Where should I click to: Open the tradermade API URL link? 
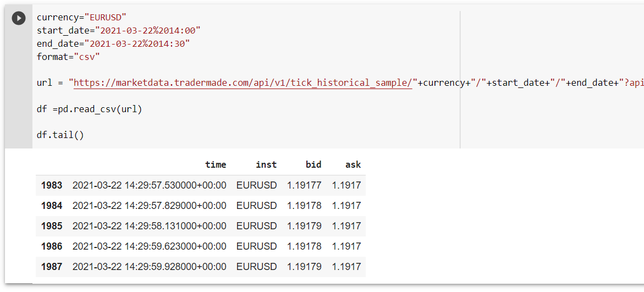pos(243,83)
